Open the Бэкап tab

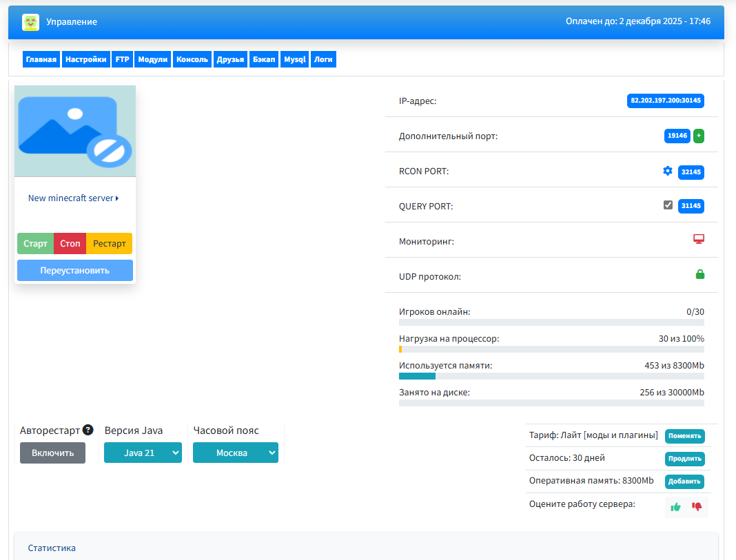click(x=264, y=59)
